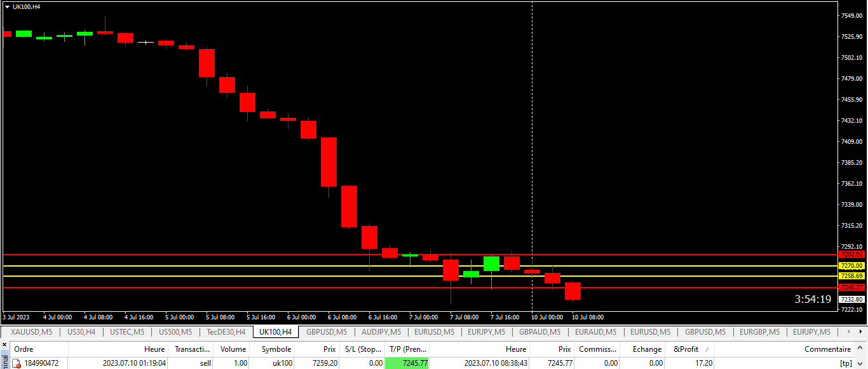The width and height of the screenshot is (868, 369).
Task: Click the order icon beside 184990472
Action: pos(17,363)
